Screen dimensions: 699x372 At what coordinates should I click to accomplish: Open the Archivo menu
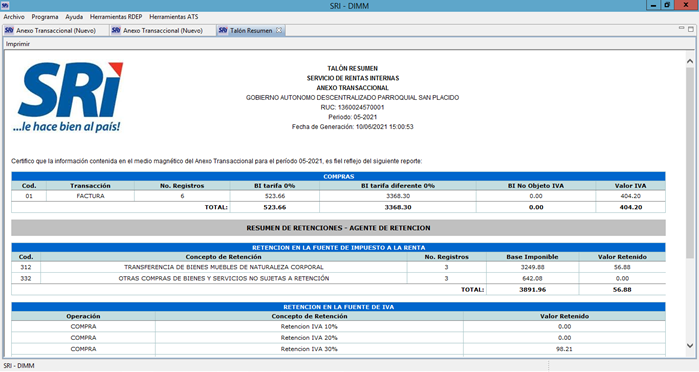click(14, 17)
